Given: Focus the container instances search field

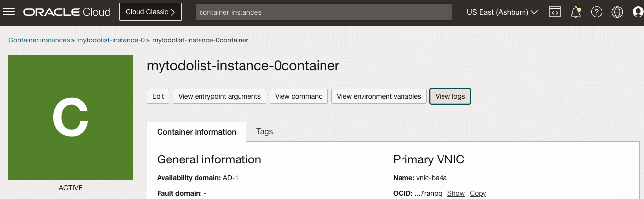Looking at the screenshot, I should [324, 12].
